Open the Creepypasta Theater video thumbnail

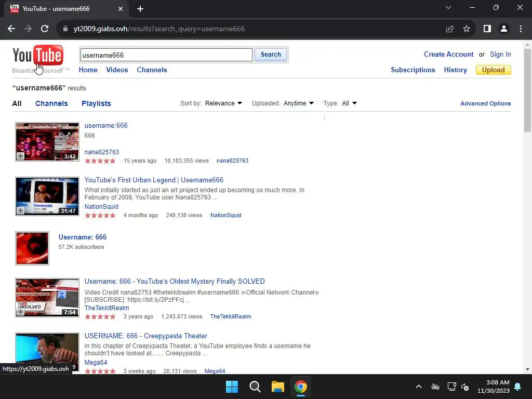coord(47,353)
